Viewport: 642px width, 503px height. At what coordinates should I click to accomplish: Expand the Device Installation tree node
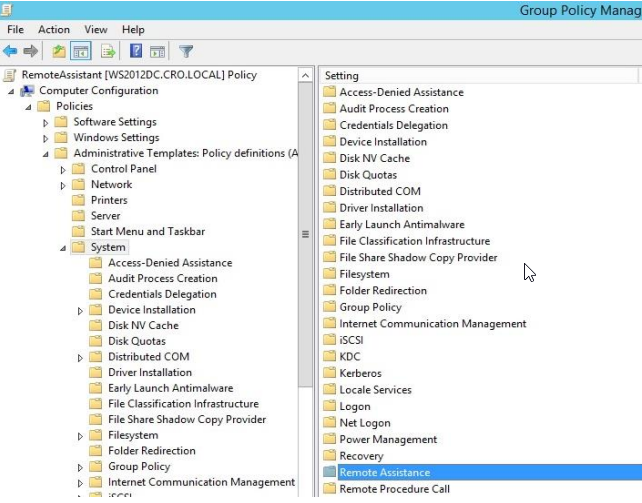coord(81,311)
